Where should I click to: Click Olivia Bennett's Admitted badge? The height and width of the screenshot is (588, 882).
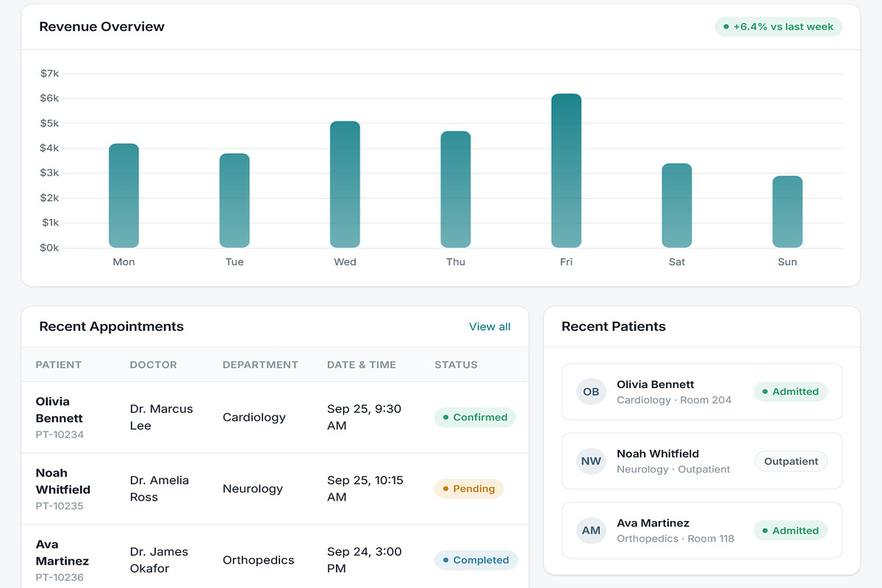point(790,392)
